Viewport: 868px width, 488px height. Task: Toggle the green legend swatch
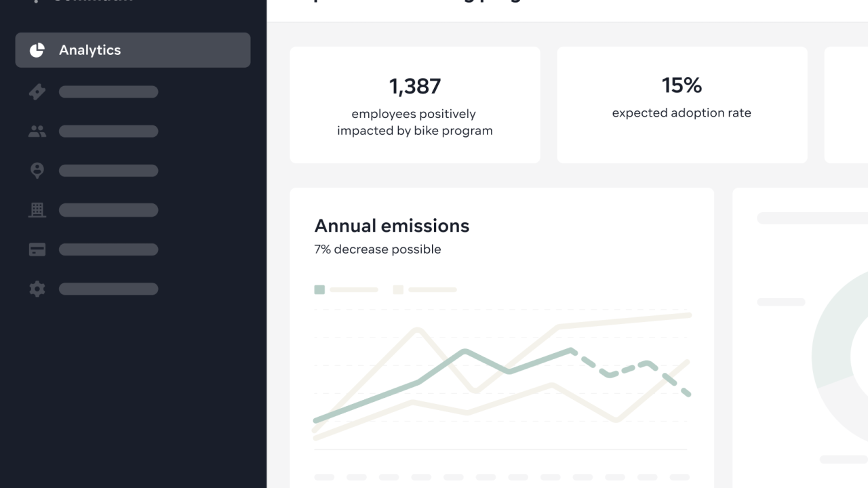pyautogui.click(x=319, y=289)
